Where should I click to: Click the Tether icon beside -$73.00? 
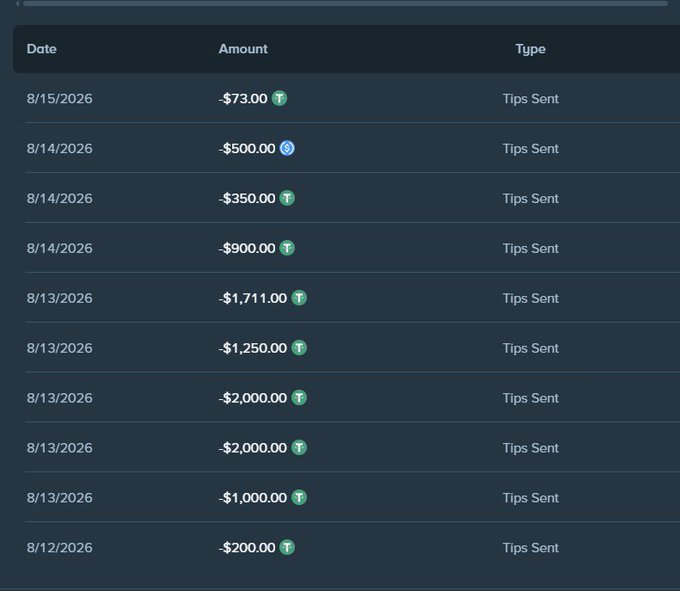pyautogui.click(x=279, y=98)
